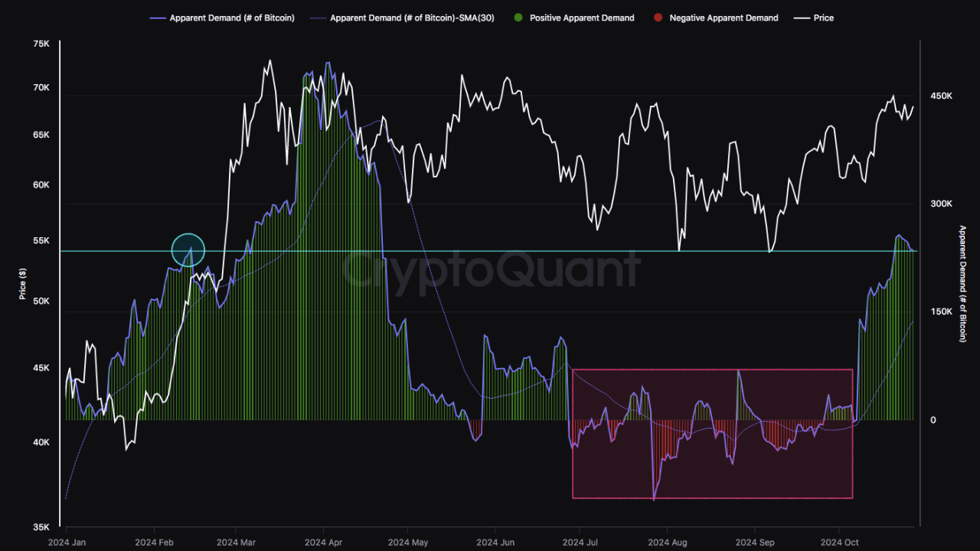
Task: Click the Price ($) axis title
Action: point(22,285)
